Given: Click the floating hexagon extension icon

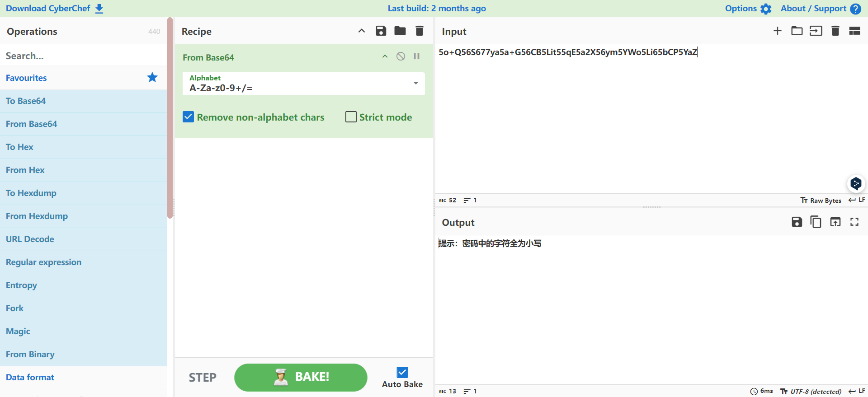Looking at the screenshot, I should [x=856, y=183].
